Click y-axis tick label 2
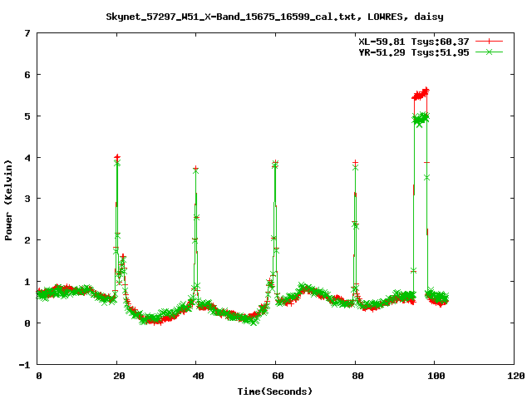 coord(27,240)
